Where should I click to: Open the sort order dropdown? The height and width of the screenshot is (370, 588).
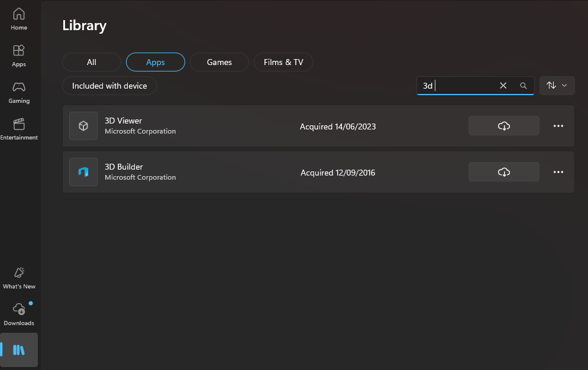coord(557,86)
